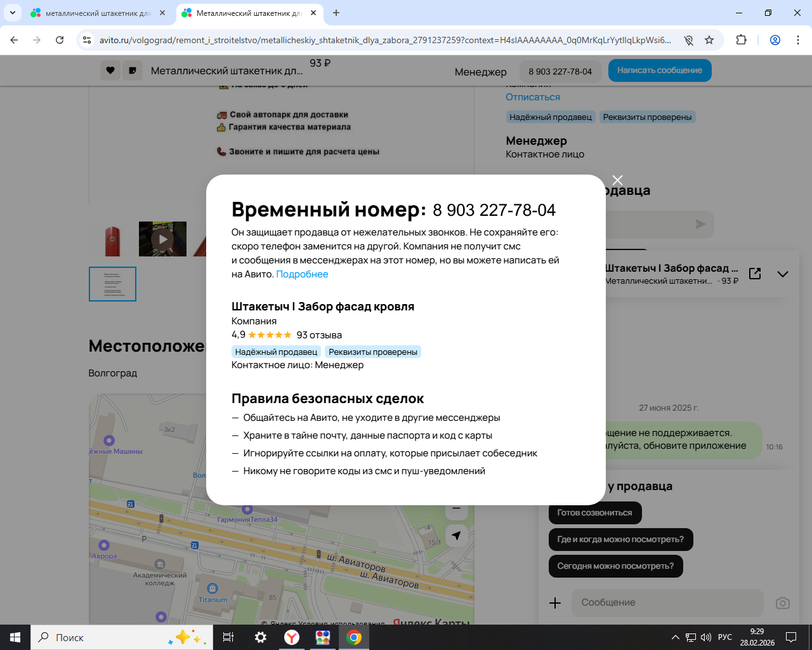This screenshot has width=812, height=650.
Task: Click the 93 отзыва text in popup
Action: (319, 335)
